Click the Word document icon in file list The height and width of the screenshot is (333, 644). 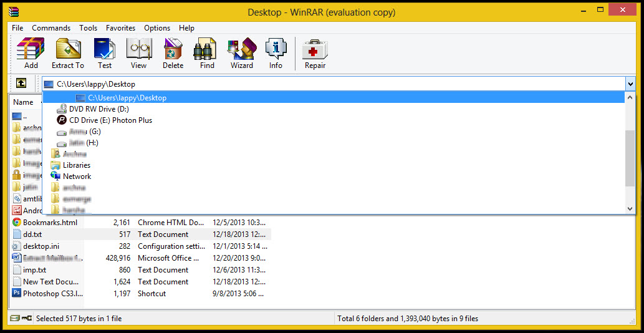point(16,258)
